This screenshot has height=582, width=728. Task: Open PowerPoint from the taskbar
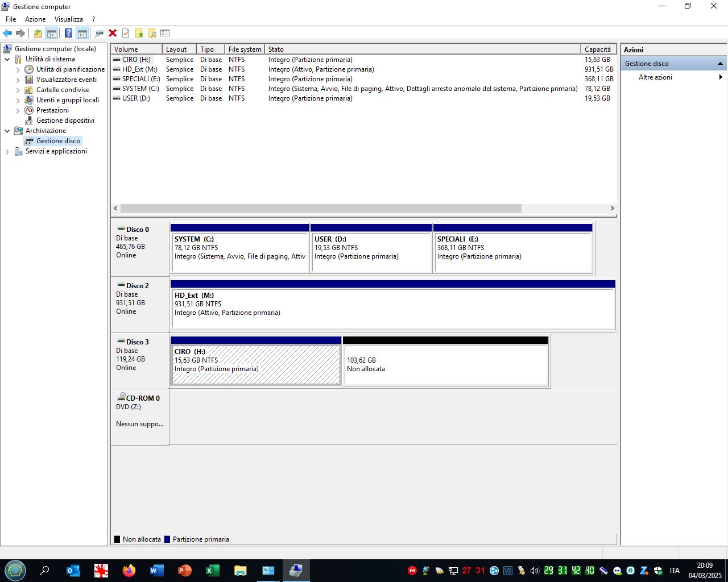coord(185,571)
